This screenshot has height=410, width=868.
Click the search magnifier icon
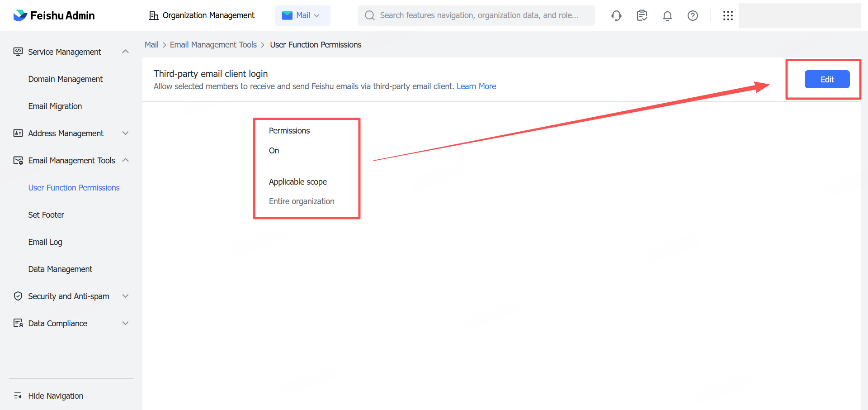tap(370, 15)
